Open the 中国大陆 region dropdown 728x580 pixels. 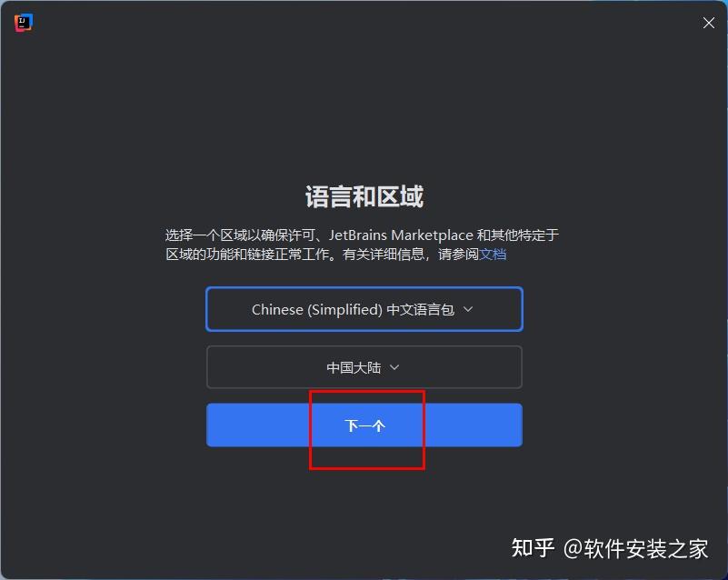364,367
